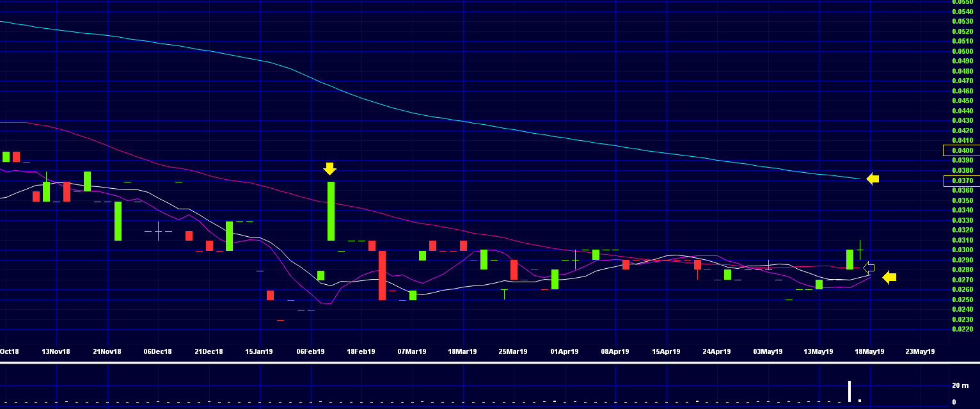This screenshot has height=409, width=980.
Task: Click the 23May19 date label
Action: [x=920, y=351]
